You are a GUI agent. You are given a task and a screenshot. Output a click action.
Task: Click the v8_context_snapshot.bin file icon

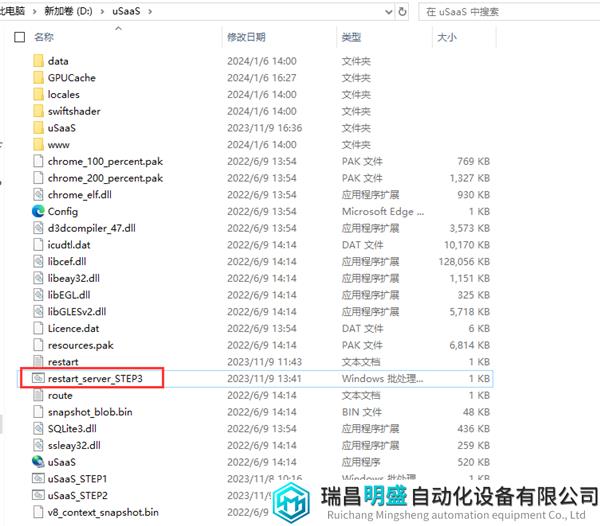point(38,513)
